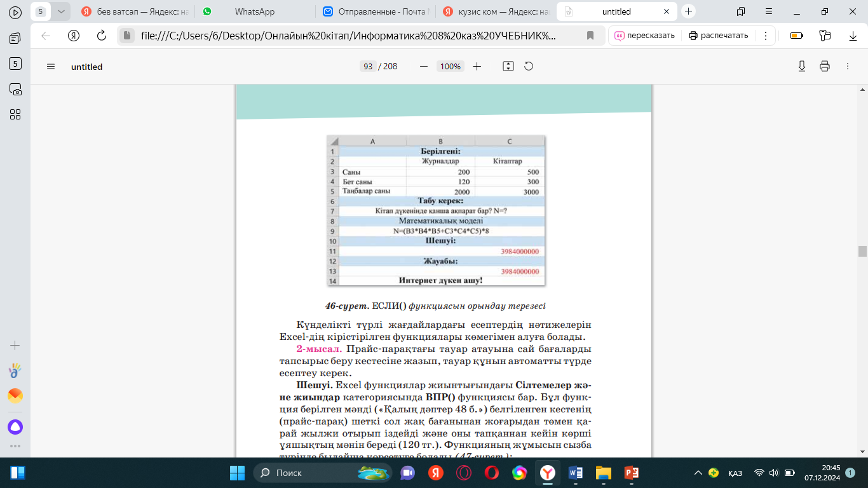Image resolution: width=868 pixels, height=488 pixels.
Task: Switch keyboard language via ҚАЗ indicator
Action: coord(735,473)
